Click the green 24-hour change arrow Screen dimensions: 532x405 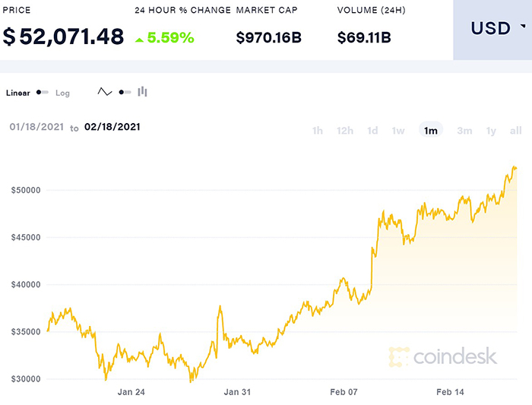tap(141, 37)
